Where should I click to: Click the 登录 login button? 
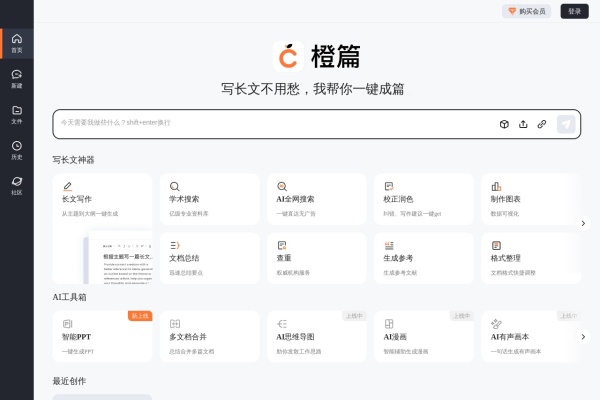pyautogui.click(x=573, y=11)
